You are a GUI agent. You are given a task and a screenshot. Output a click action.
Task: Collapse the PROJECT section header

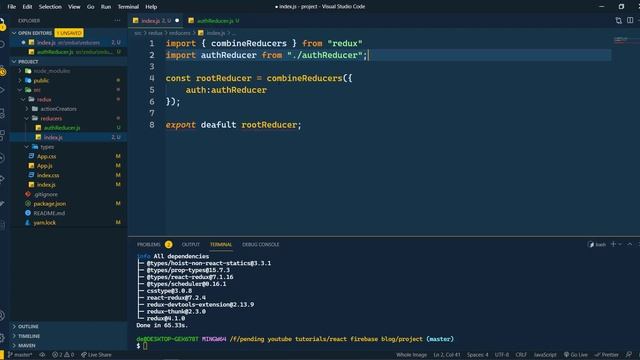click(x=69, y=62)
